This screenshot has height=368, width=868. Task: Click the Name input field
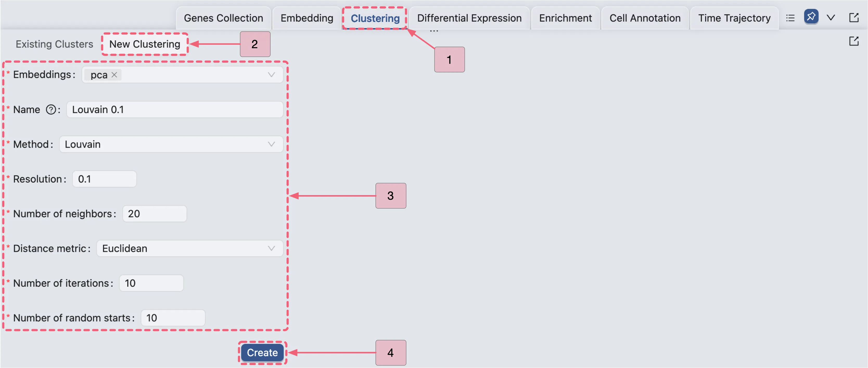tap(174, 110)
